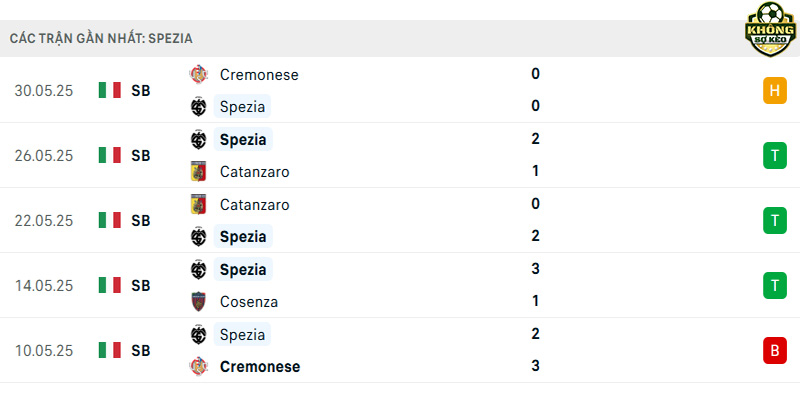Select highlighted Spezia name in 26.05.25 match
This screenshot has height=400, width=800.
[x=243, y=139]
